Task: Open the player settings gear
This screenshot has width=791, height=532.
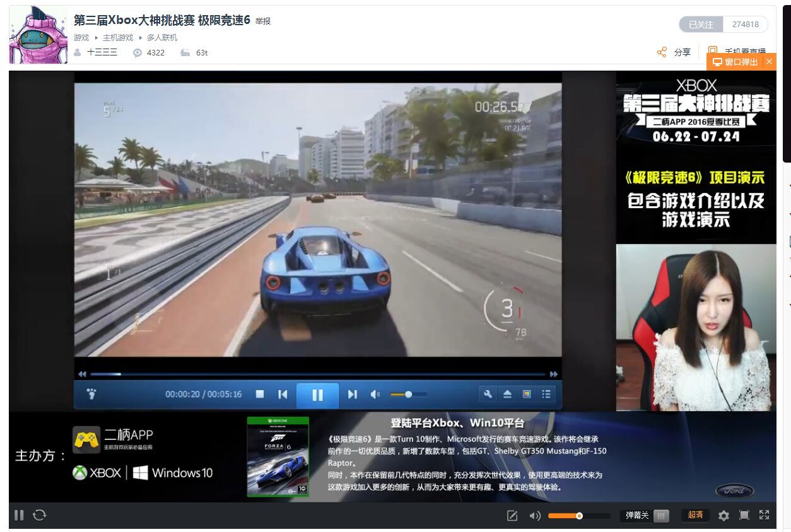Action: pyautogui.click(x=724, y=516)
